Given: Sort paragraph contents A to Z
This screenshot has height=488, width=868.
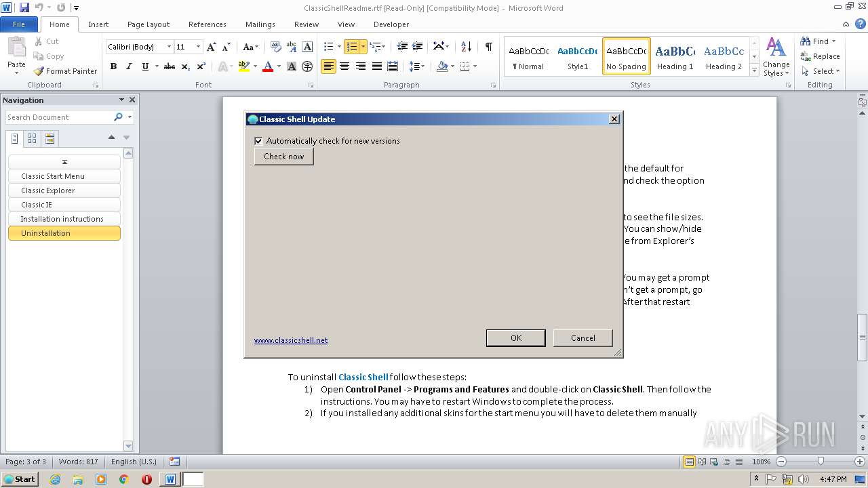Looking at the screenshot, I should tap(466, 47).
